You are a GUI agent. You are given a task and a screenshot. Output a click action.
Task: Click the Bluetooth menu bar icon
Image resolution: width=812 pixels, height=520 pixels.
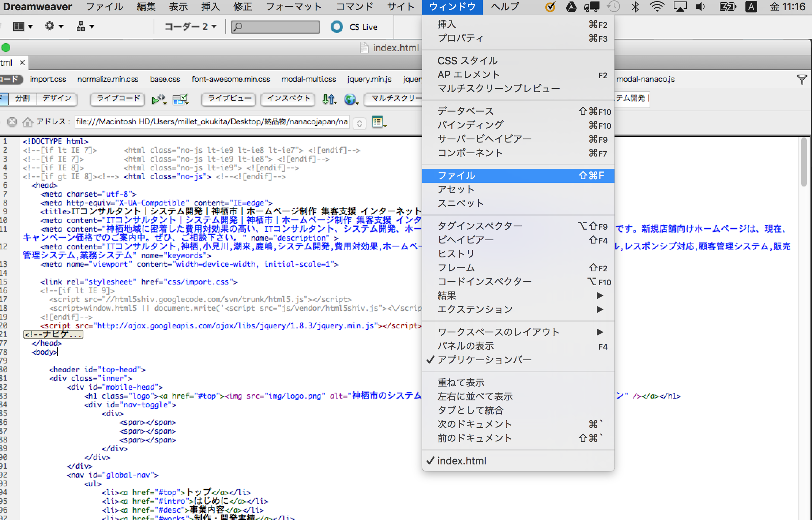635,7
